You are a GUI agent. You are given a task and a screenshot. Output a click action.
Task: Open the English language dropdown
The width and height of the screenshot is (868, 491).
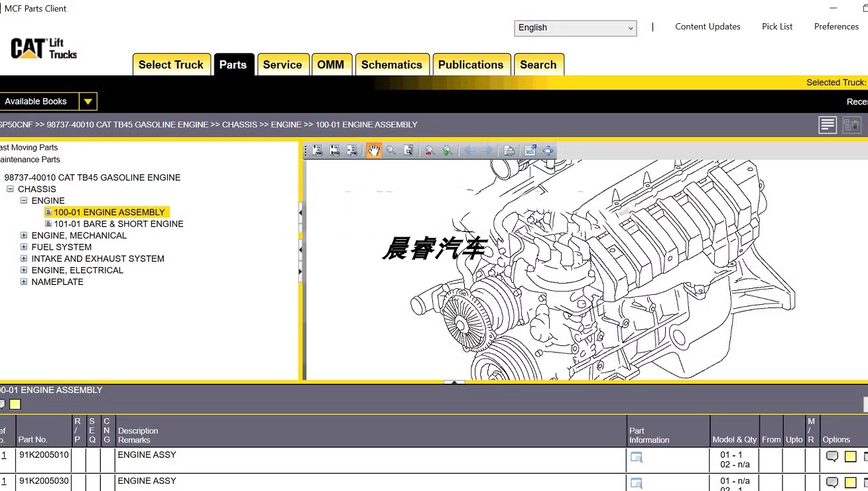coord(576,28)
